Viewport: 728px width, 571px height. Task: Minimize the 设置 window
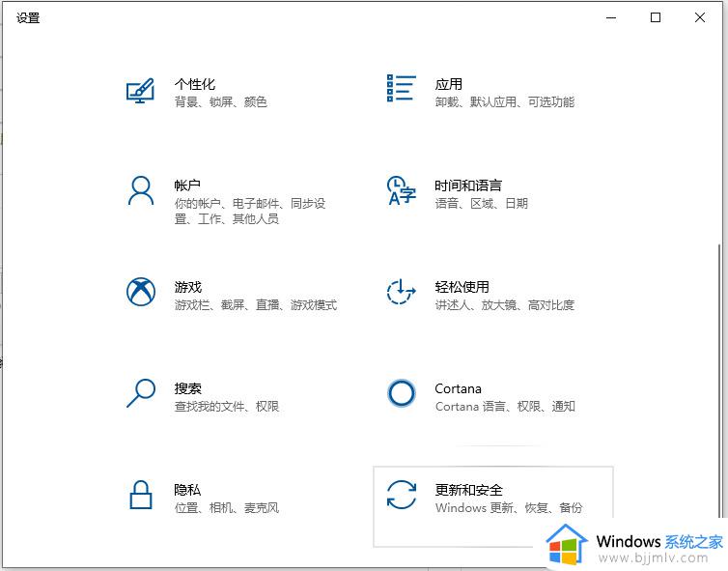tap(611, 17)
